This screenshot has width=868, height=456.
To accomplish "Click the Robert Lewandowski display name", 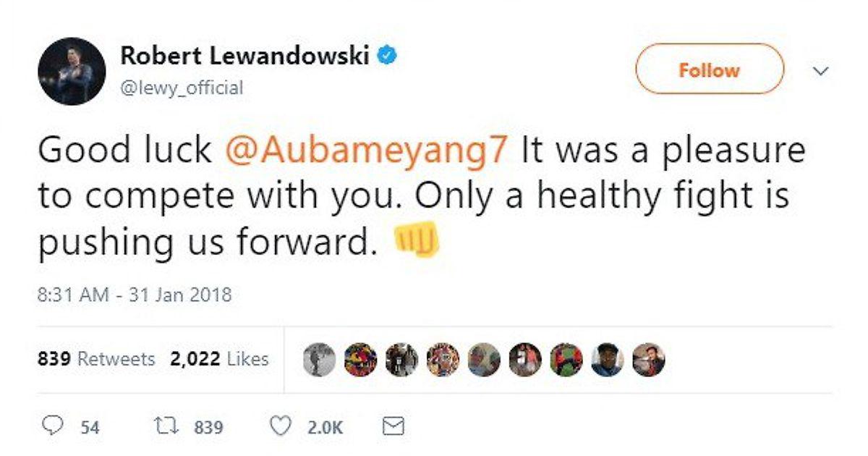I will tap(244, 56).
